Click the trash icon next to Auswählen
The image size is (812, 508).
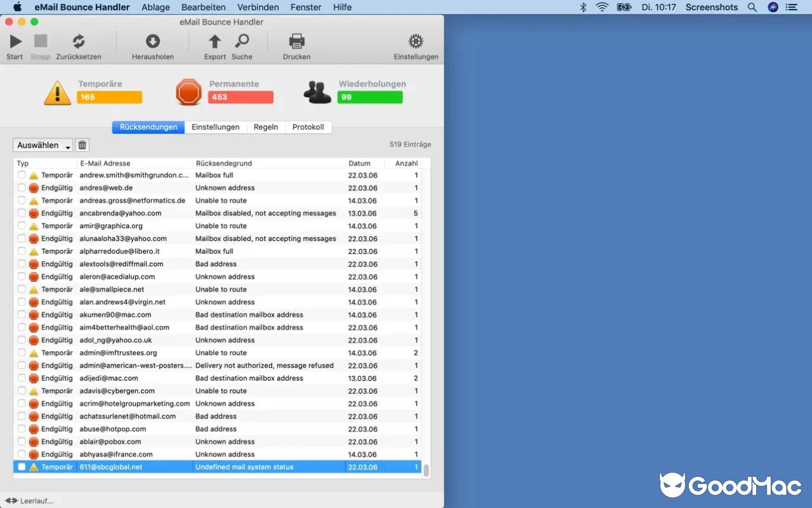coord(82,145)
